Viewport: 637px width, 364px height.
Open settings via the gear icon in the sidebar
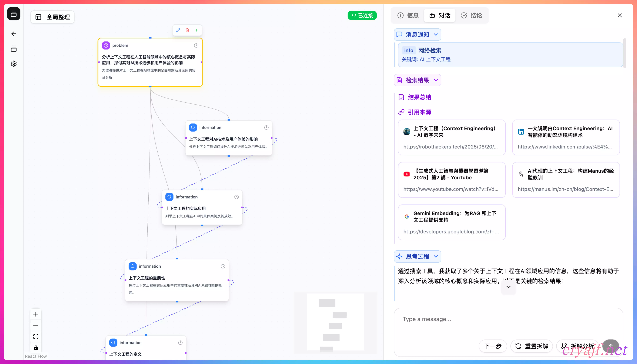tap(14, 64)
